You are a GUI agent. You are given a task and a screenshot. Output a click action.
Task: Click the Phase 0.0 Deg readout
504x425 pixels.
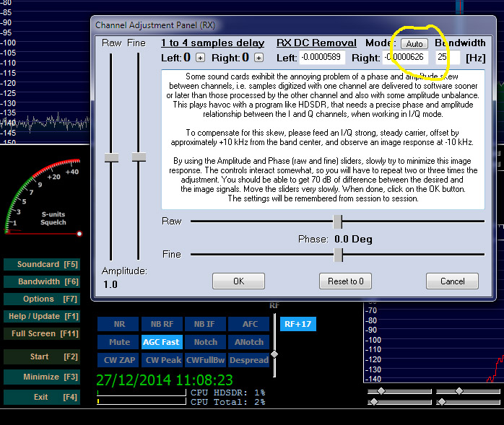tap(335, 240)
